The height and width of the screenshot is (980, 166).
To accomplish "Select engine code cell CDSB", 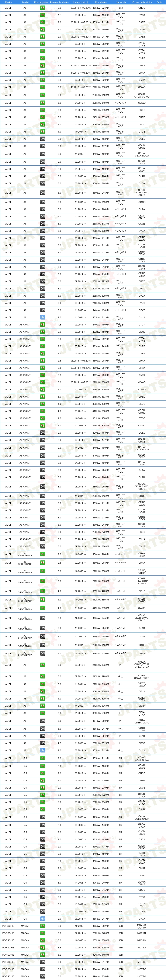I will click(142, 743).
